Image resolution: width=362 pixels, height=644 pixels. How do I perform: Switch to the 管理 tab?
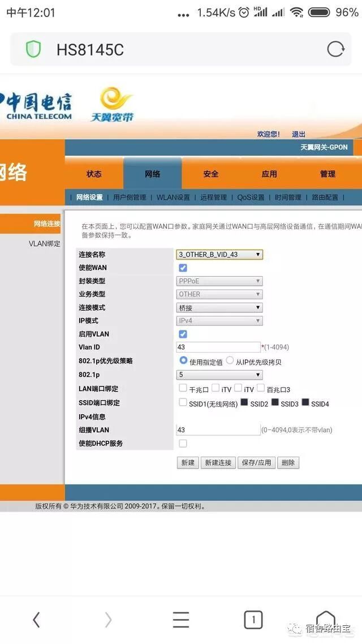328,174
